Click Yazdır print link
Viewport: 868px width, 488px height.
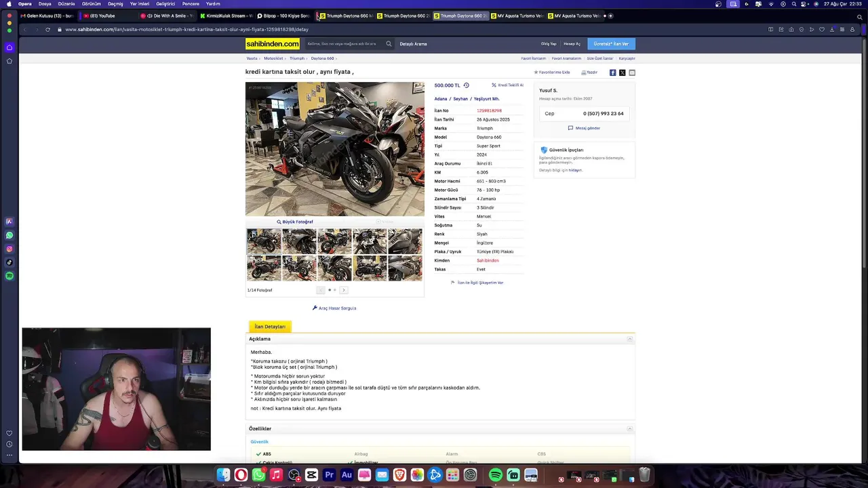tap(589, 73)
